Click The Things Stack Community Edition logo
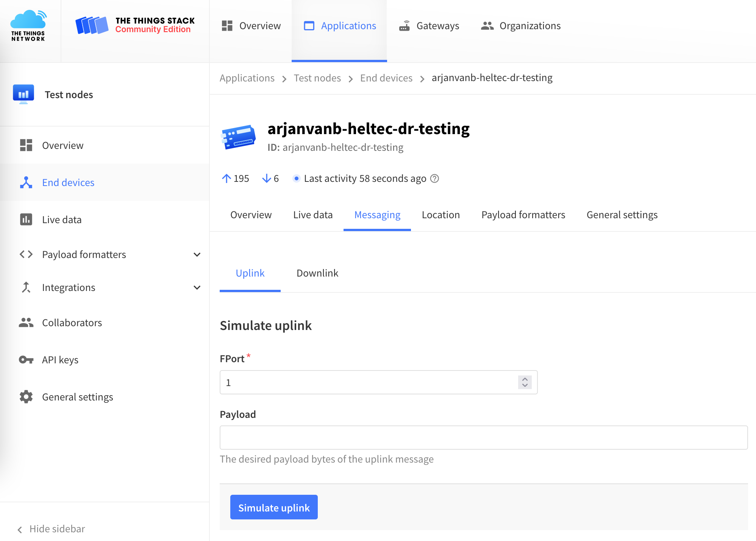 coord(135,25)
